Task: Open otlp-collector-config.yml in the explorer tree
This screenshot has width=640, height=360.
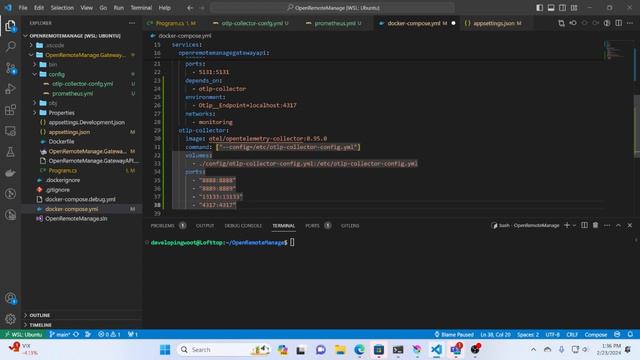Action: pyautogui.click(x=82, y=84)
